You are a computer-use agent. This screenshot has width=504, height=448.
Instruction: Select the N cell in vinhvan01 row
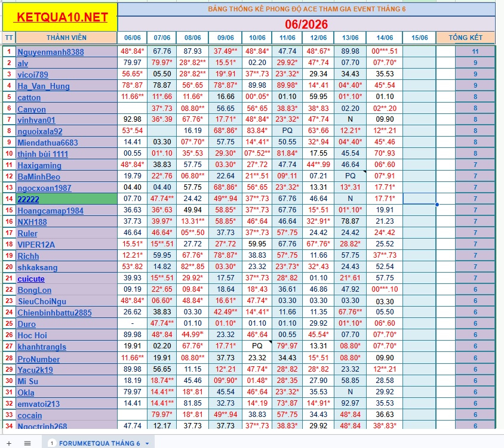click(350, 119)
